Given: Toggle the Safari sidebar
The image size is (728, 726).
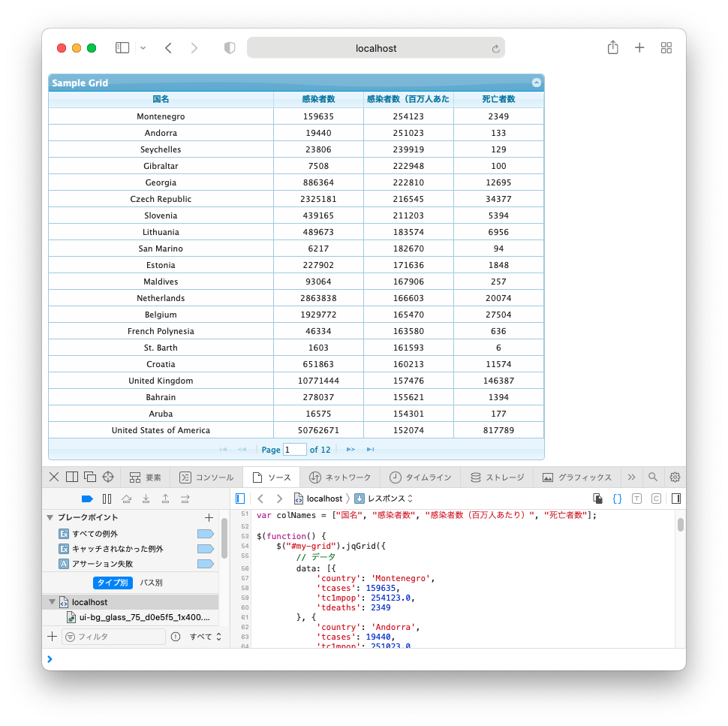Looking at the screenshot, I should pos(122,48).
